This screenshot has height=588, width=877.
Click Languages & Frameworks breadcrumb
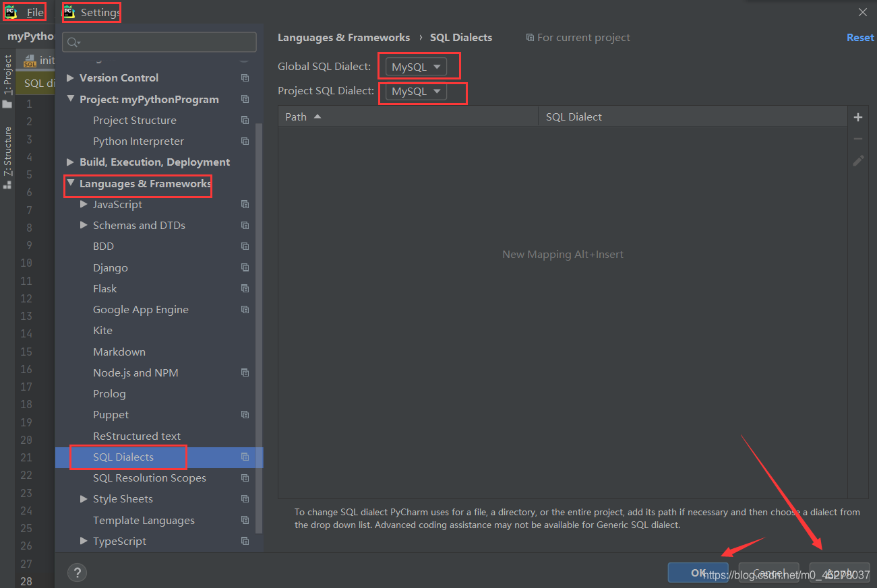[344, 38]
